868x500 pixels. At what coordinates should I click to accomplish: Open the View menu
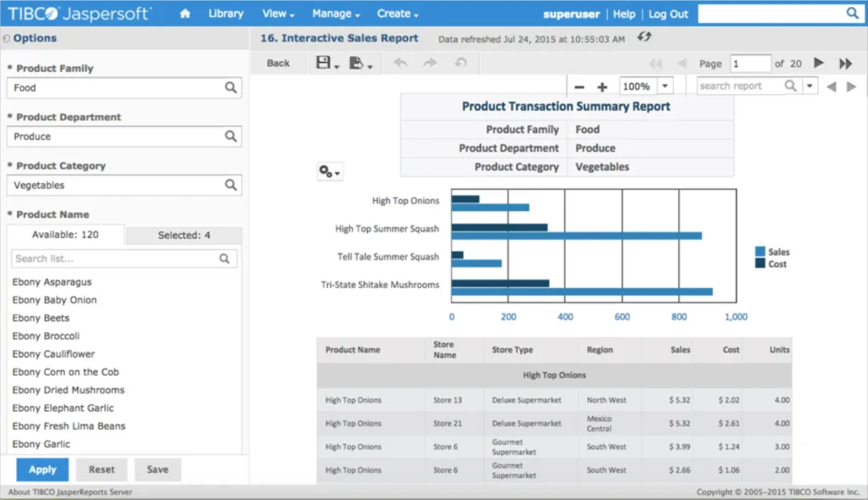point(278,14)
